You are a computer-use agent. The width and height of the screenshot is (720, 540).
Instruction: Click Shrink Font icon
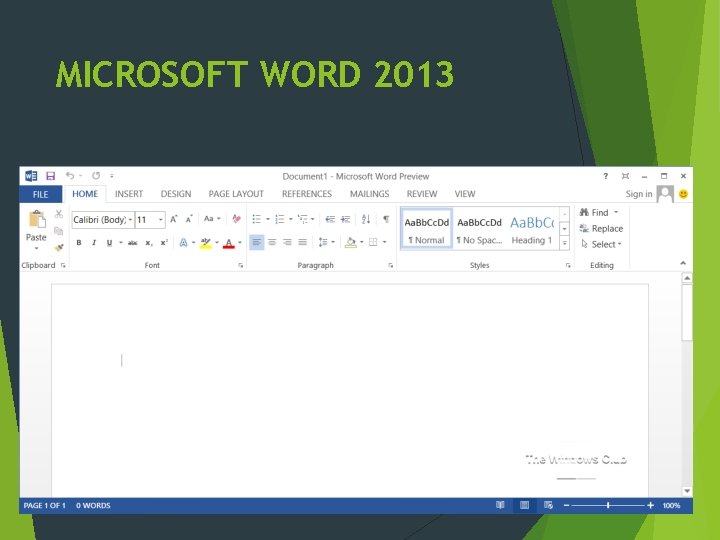189,219
